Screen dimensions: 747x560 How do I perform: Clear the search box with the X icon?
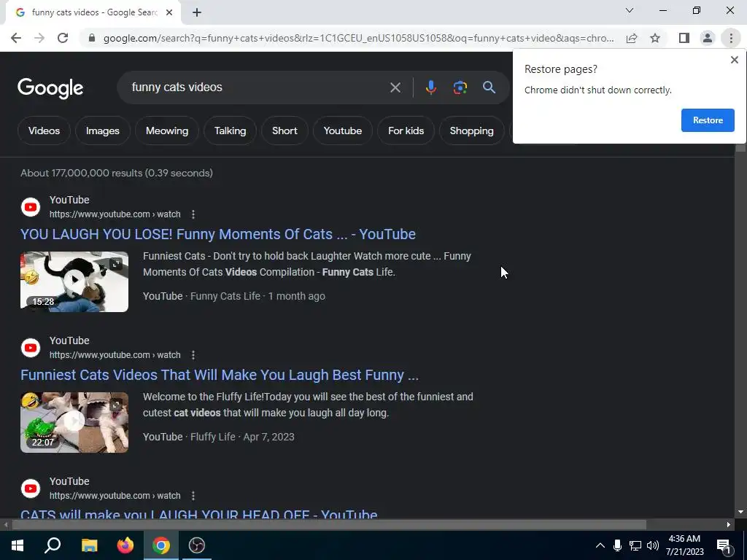(x=395, y=87)
